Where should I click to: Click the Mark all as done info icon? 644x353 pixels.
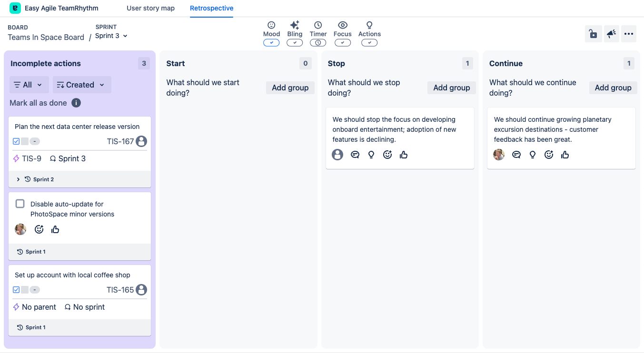tap(76, 103)
